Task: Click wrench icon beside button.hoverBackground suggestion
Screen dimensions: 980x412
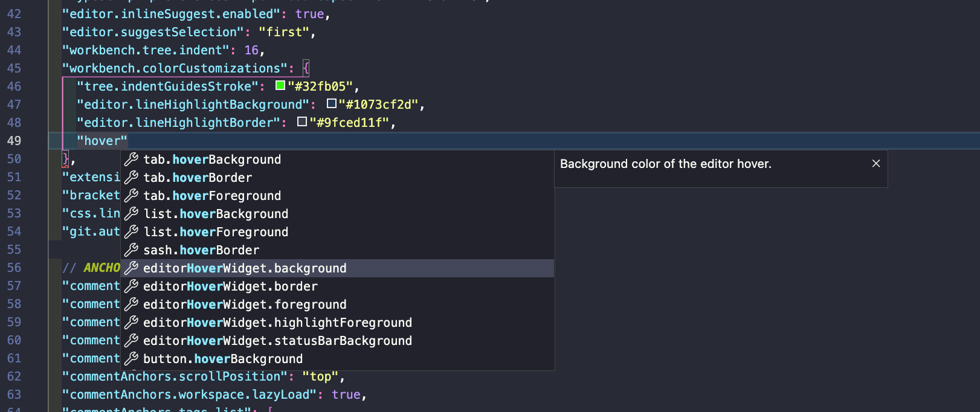Action: coord(131,359)
